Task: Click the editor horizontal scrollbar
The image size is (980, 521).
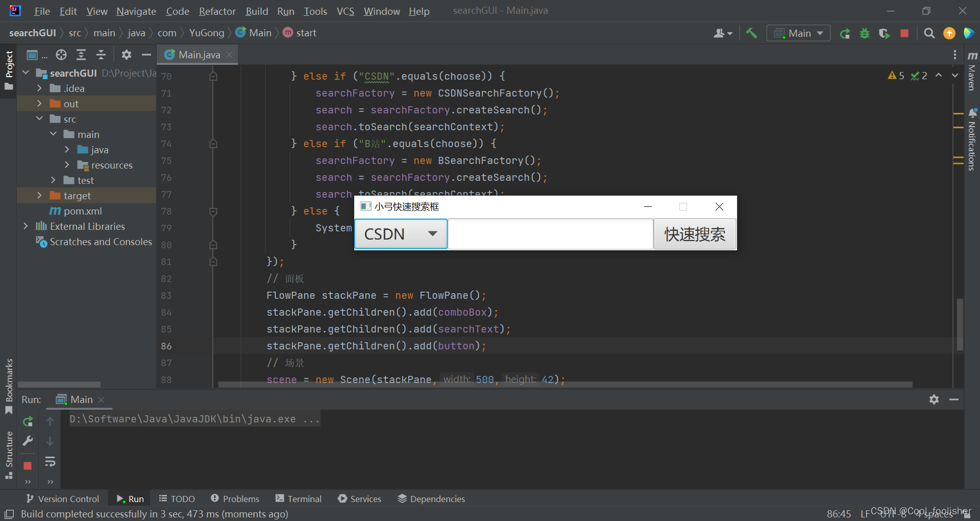Action: tap(565, 385)
